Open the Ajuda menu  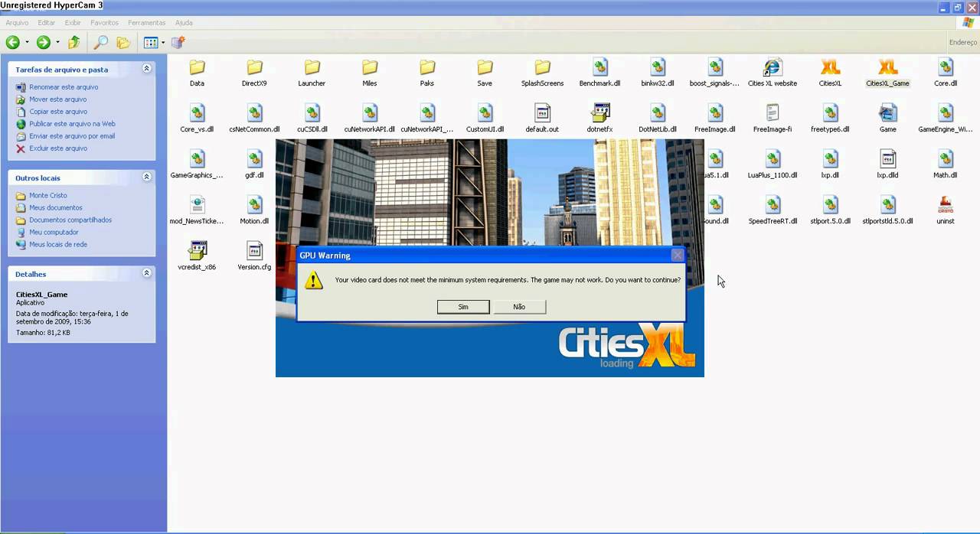coord(184,23)
